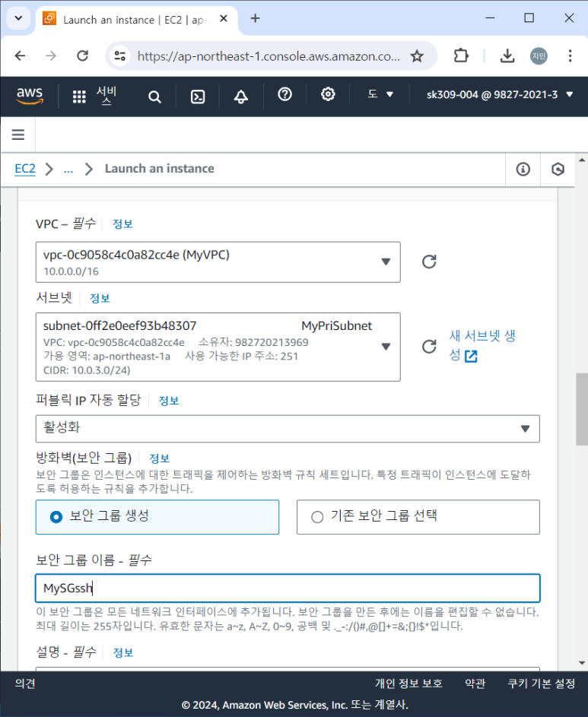
Task: Open 정보 link next to 설명
Action: click(122, 653)
